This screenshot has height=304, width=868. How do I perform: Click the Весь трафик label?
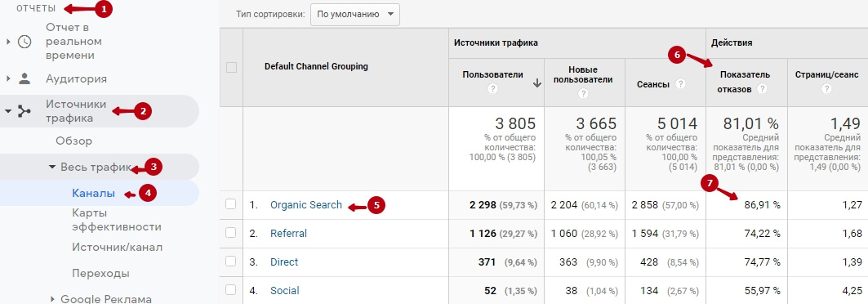click(x=96, y=167)
